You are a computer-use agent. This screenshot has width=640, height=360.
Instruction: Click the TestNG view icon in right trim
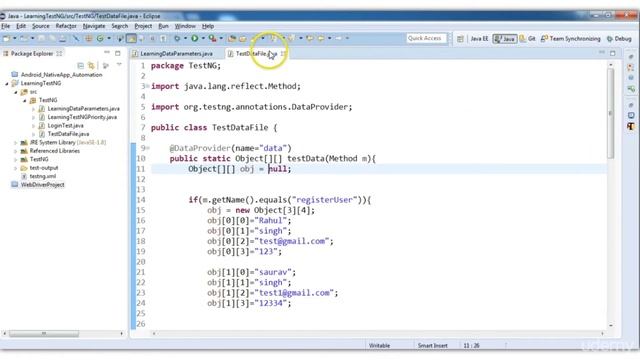coord(631,127)
